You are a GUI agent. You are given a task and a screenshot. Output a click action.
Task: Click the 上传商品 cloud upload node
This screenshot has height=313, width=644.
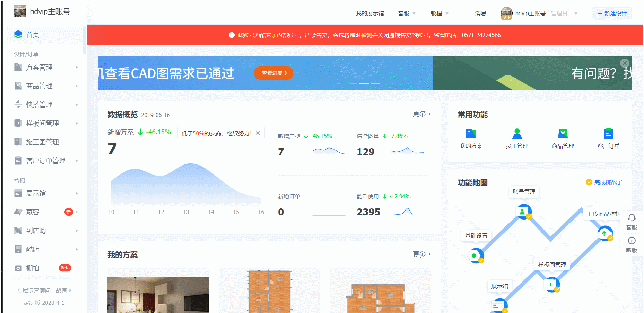click(605, 233)
